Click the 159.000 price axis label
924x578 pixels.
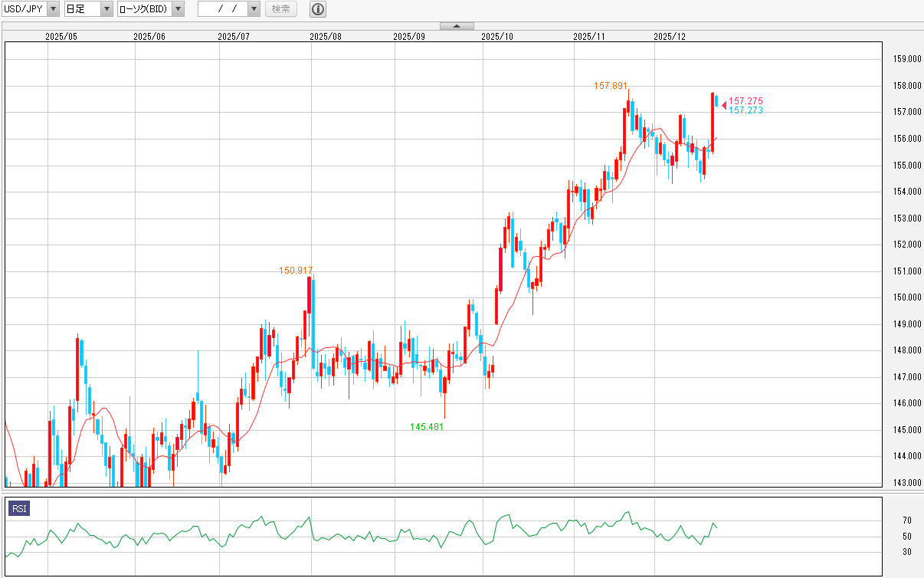906,59
